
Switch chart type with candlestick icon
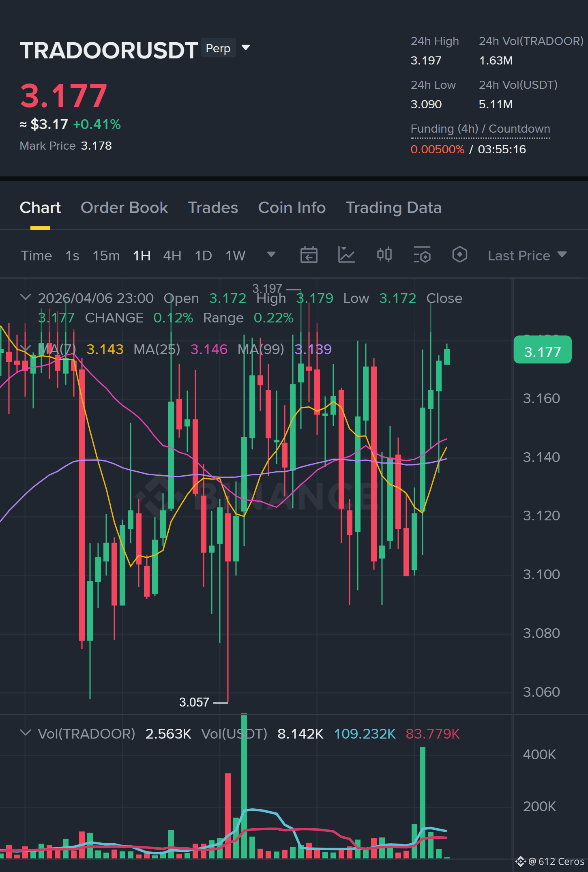pyautogui.click(x=384, y=255)
